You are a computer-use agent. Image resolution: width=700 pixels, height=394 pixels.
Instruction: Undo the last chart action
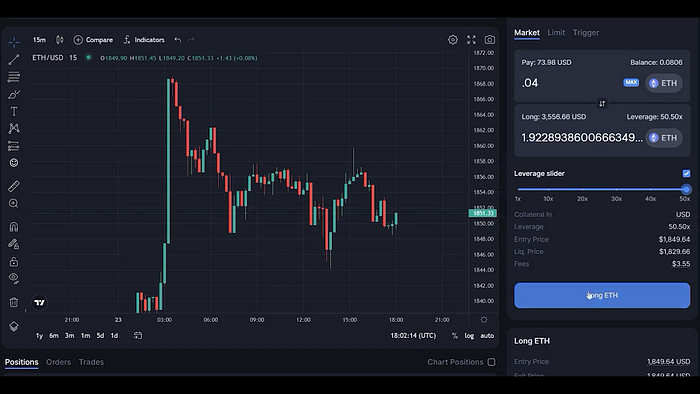[x=178, y=40]
